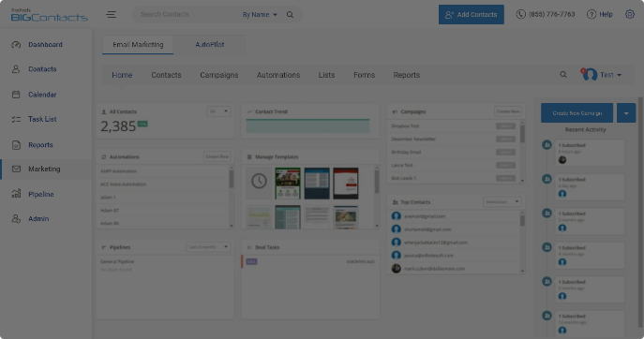This screenshot has width=644, height=339.
Task: Click the Help link
Action: click(x=606, y=14)
